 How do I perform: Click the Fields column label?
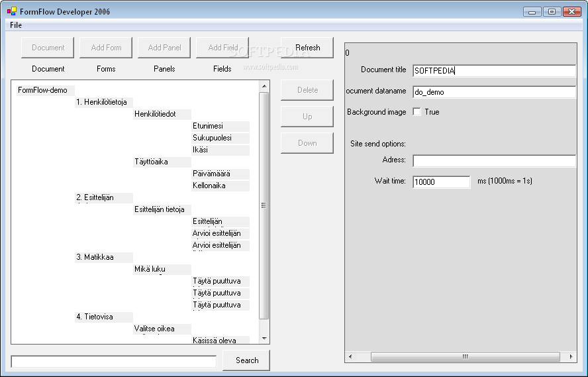222,69
